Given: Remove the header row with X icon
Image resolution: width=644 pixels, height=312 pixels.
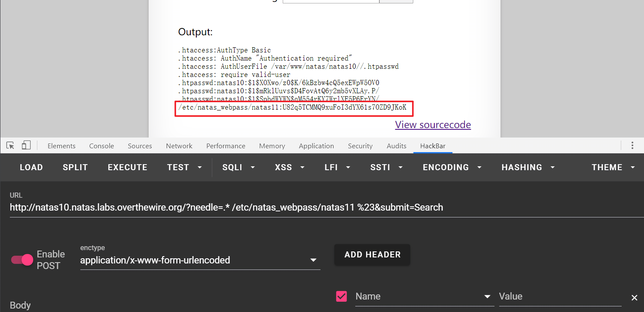Looking at the screenshot, I should pos(634,298).
